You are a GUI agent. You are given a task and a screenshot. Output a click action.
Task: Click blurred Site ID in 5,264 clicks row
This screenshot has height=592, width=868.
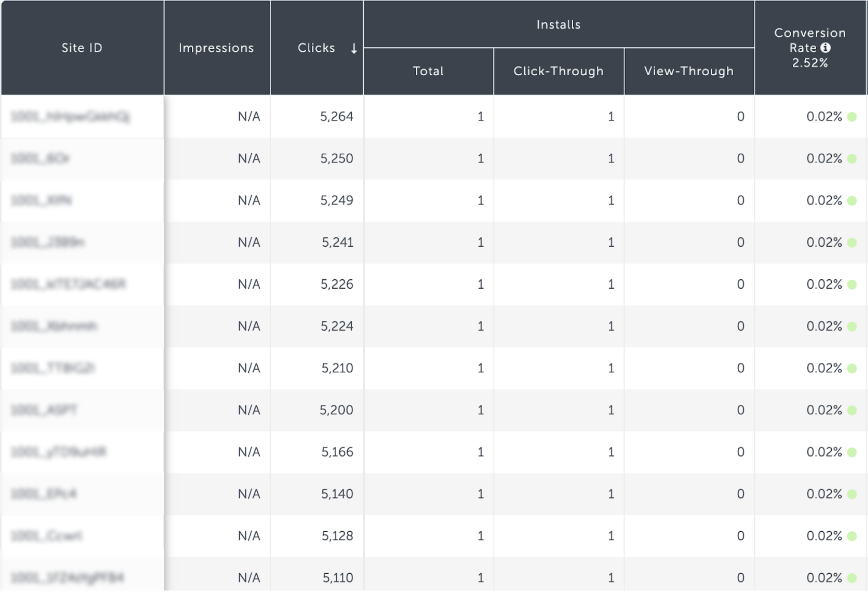[x=70, y=116]
